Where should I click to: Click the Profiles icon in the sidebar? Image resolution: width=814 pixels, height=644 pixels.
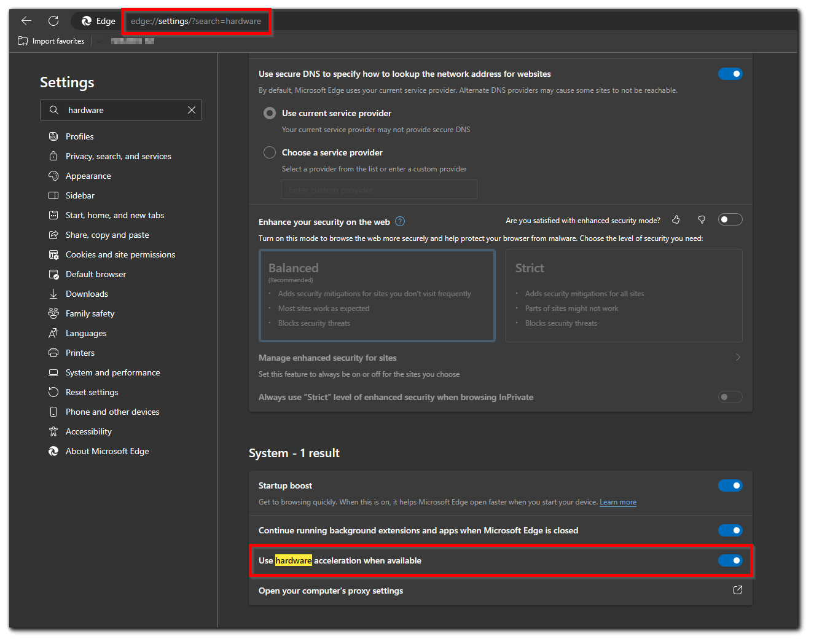click(x=53, y=136)
